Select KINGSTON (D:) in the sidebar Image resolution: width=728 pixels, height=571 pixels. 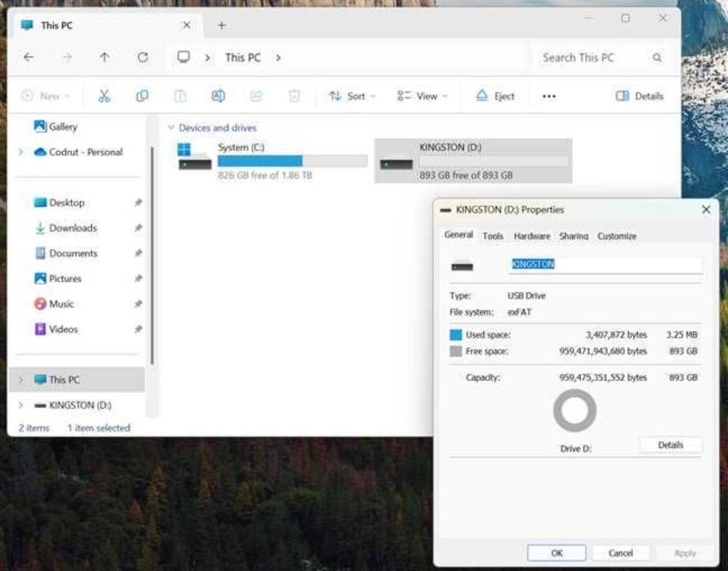73,405
